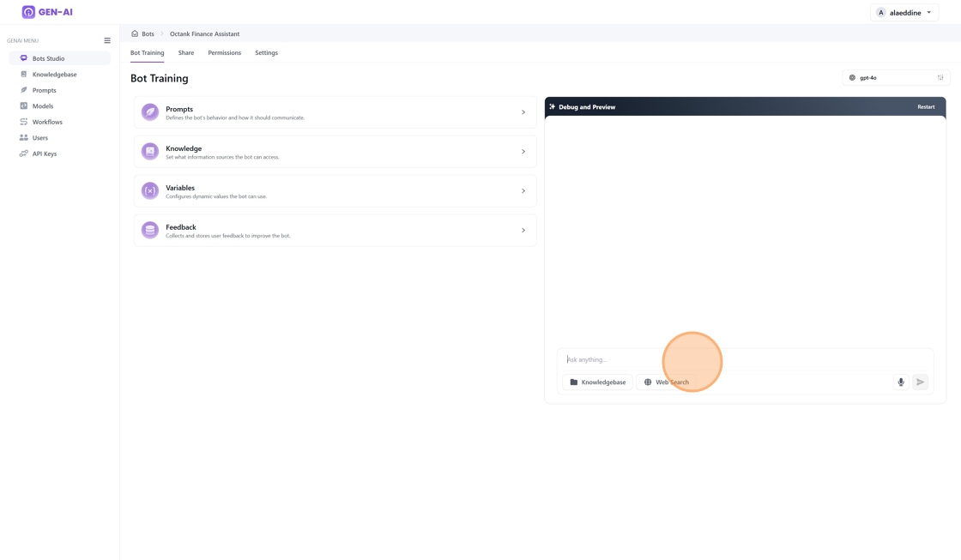This screenshot has width=961, height=560.
Task: Expand the Knowledge section chevron
Action: point(523,152)
